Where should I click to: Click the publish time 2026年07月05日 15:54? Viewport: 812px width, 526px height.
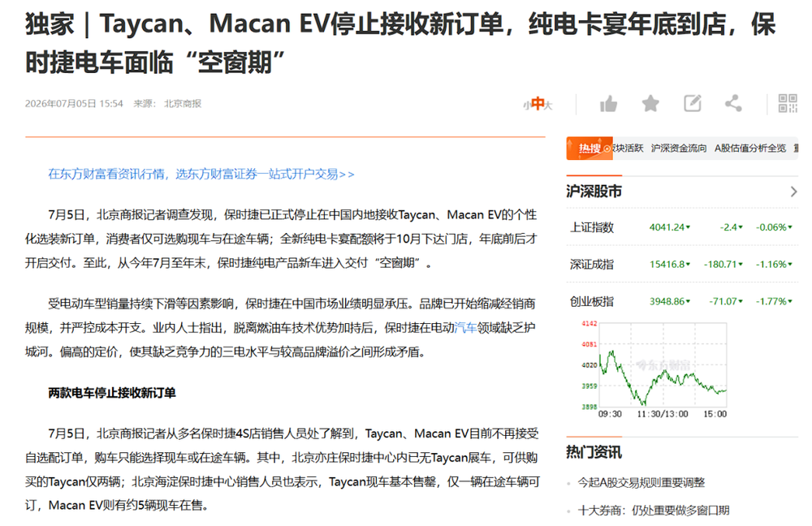click(74, 104)
